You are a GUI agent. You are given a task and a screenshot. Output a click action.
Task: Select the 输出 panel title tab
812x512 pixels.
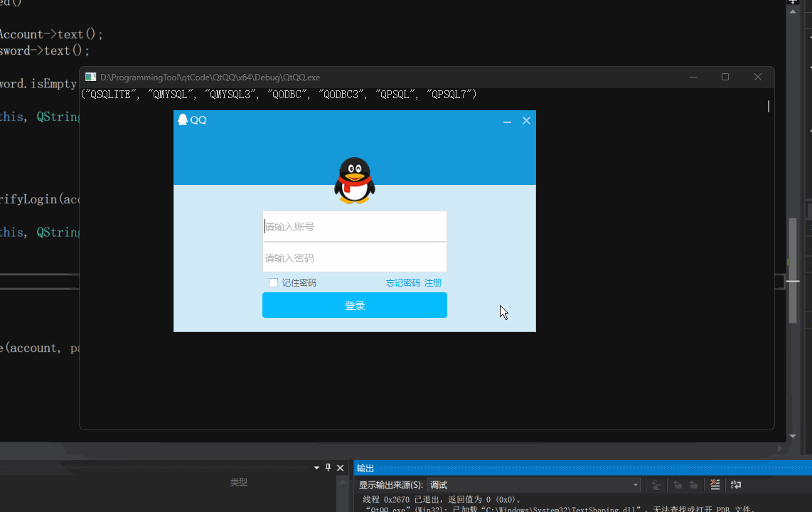point(365,468)
